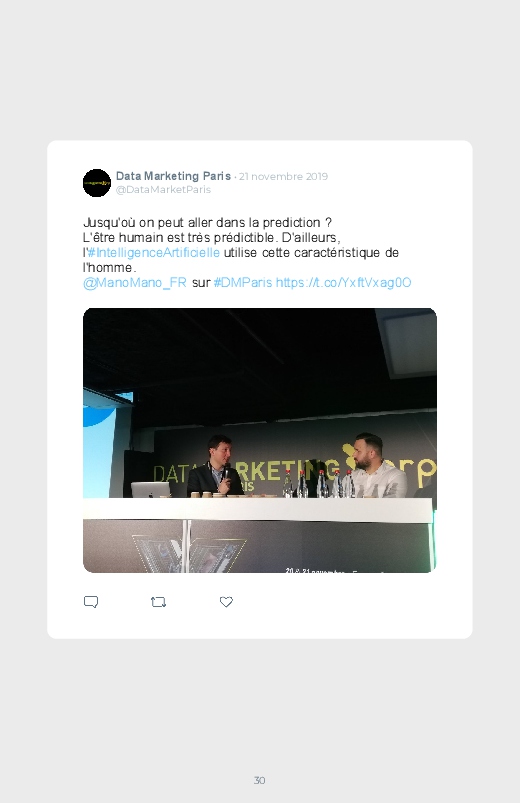Click the Data Marketing banner text in photo
Viewport: 520px width, 803px height.
tap(246, 472)
